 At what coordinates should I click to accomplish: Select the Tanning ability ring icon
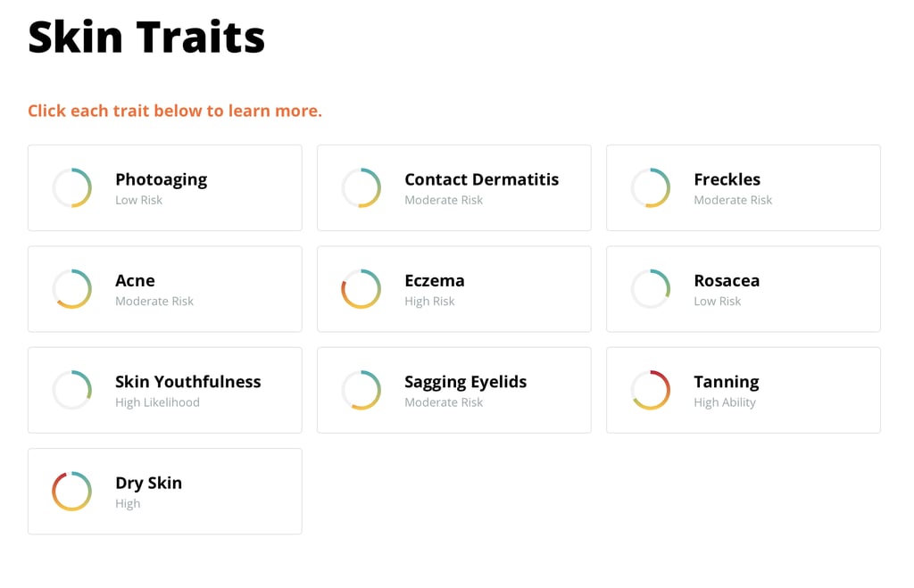pyautogui.click(x=651, y=390)
